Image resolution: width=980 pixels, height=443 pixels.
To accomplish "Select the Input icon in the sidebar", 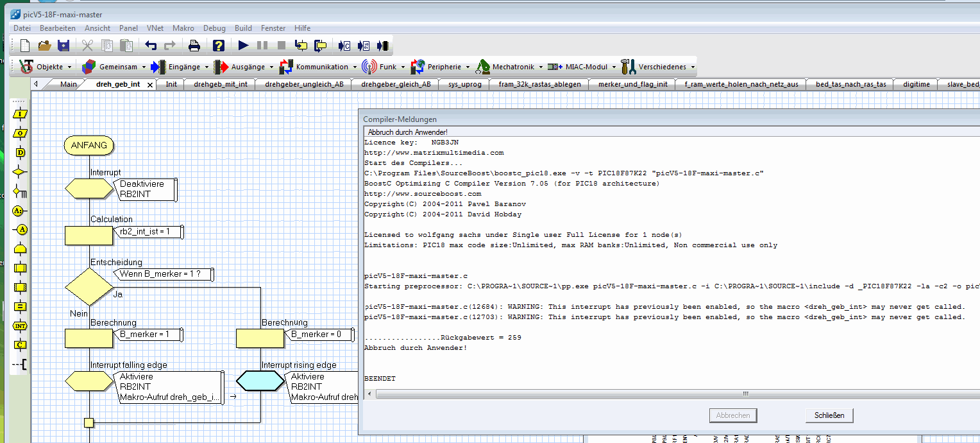I will (21, 114).
